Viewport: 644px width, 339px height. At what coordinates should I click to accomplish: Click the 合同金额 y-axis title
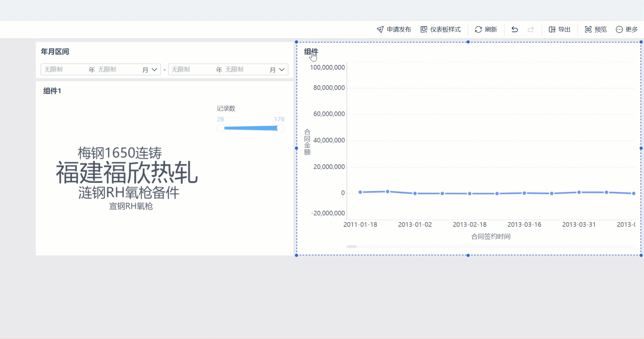click(x=307, y=142)
